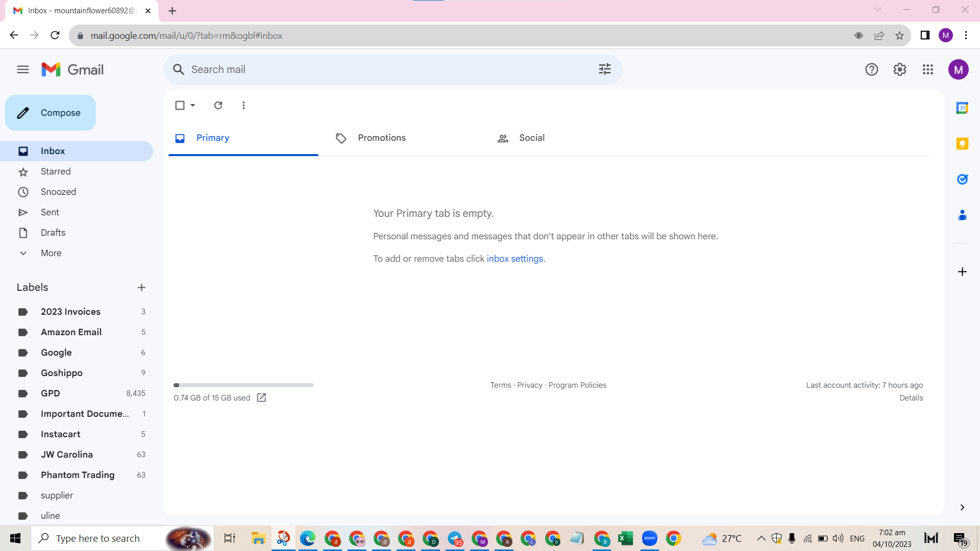Open Settings gear icon
Screen dimensions: 980x551
pyautogui.click(x=899, y=69)
